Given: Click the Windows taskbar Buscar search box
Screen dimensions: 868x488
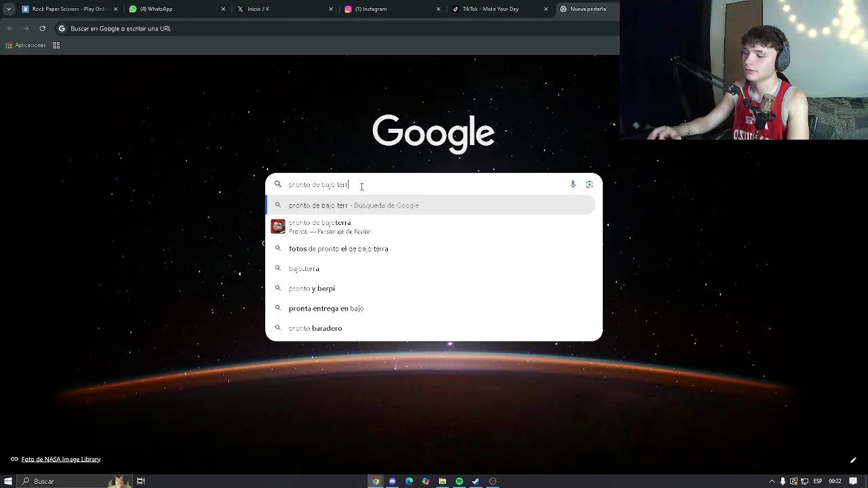Looking at the screenshot, I should coord(75,481).
